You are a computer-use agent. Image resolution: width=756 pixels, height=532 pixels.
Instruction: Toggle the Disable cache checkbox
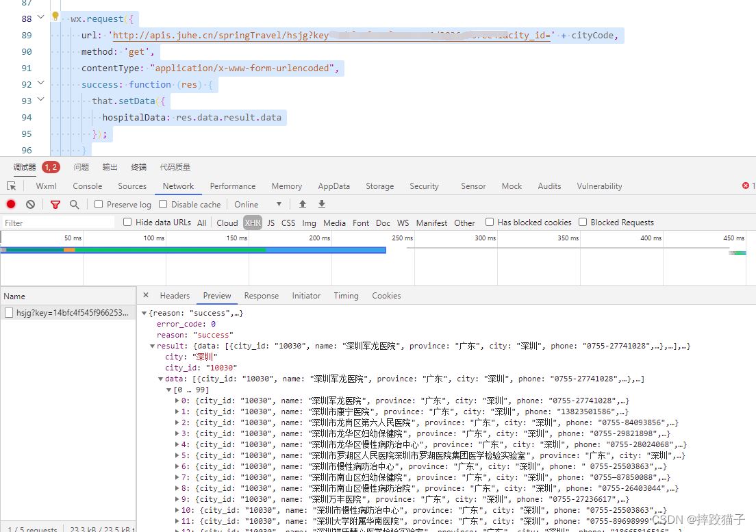pyautogui.click(x=163, y=204)
